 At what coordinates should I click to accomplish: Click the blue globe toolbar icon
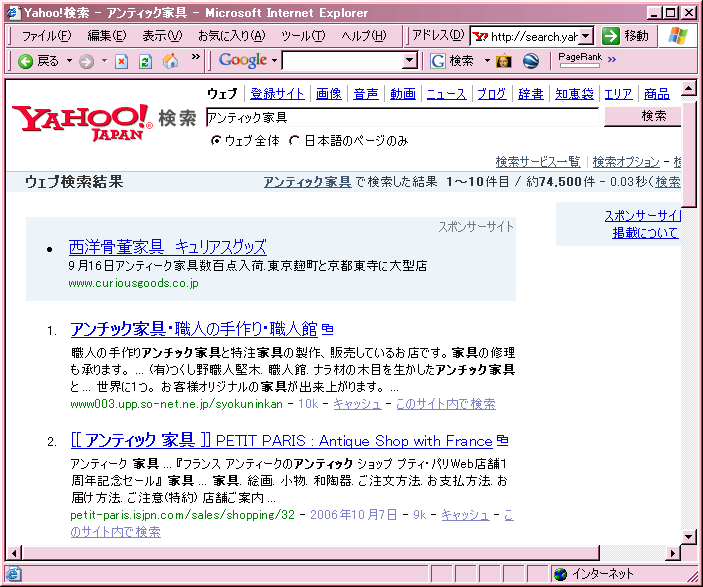531,61
